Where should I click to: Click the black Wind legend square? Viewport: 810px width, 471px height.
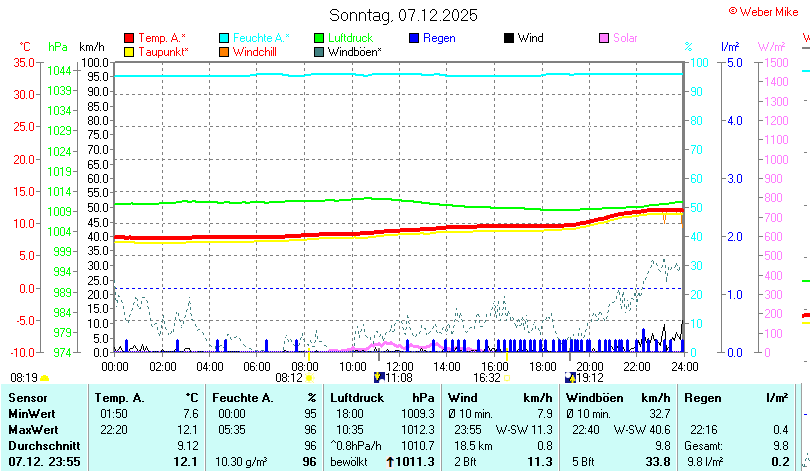point(509,38)
